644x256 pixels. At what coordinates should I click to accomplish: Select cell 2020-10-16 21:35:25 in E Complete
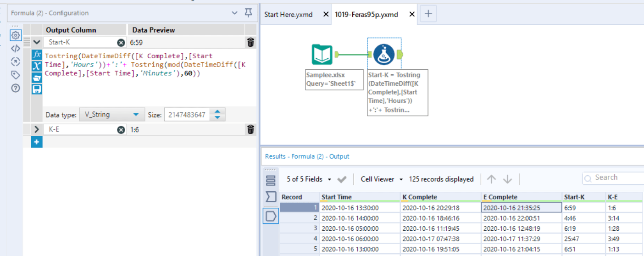(x=521, y=207)
